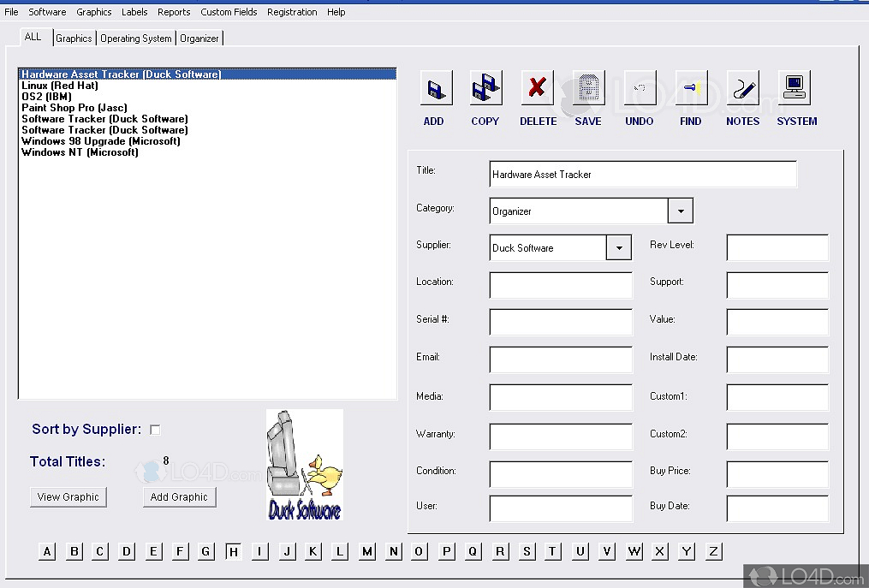Expand the Category dropdown arrow
The height and width of the screenshot is (588, 869).
(680, 211)
